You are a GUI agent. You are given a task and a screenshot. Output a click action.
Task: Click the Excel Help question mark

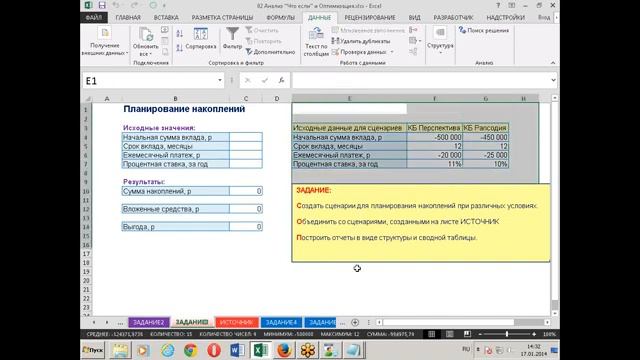coord(498,5)
